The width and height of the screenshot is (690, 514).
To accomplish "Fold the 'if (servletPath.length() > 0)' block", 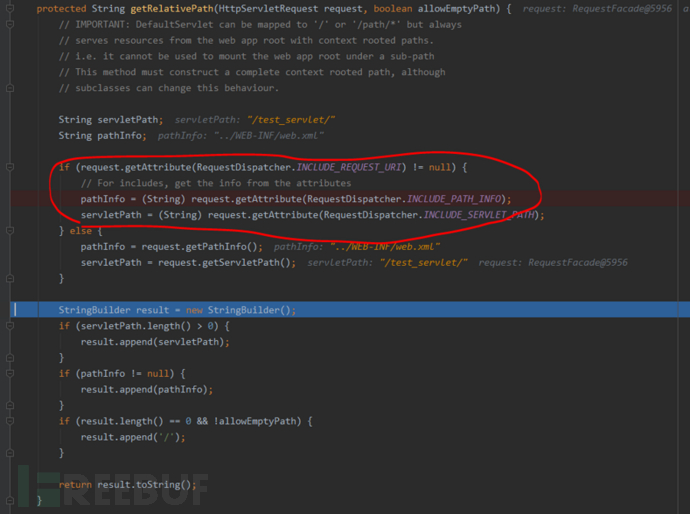I will pos(10,326).
